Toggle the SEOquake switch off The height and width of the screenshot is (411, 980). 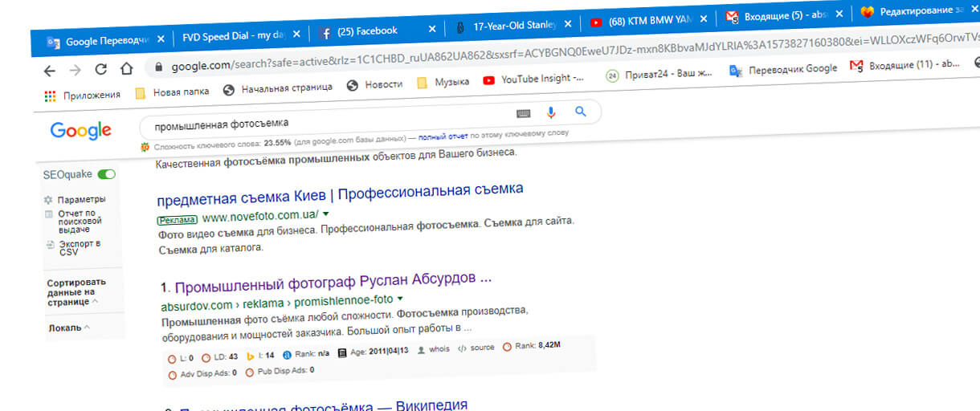[x=106, y=174]
